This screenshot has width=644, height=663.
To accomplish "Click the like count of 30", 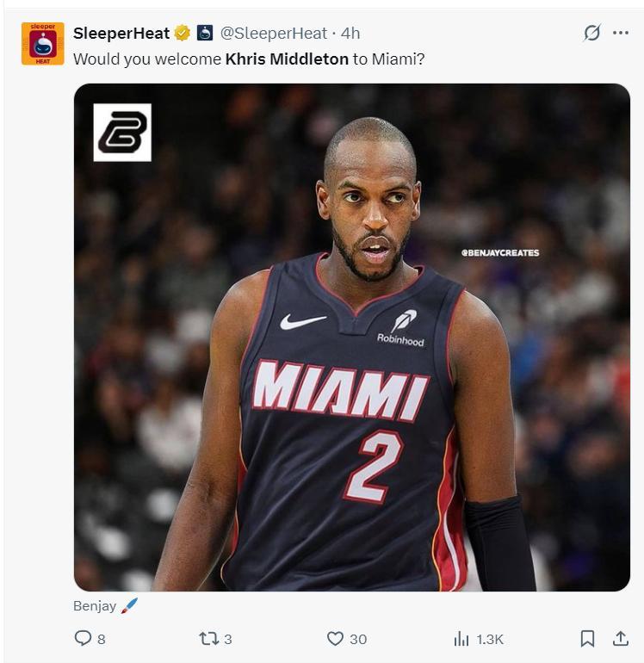I will pyautogui.click(x=358, y=639).
